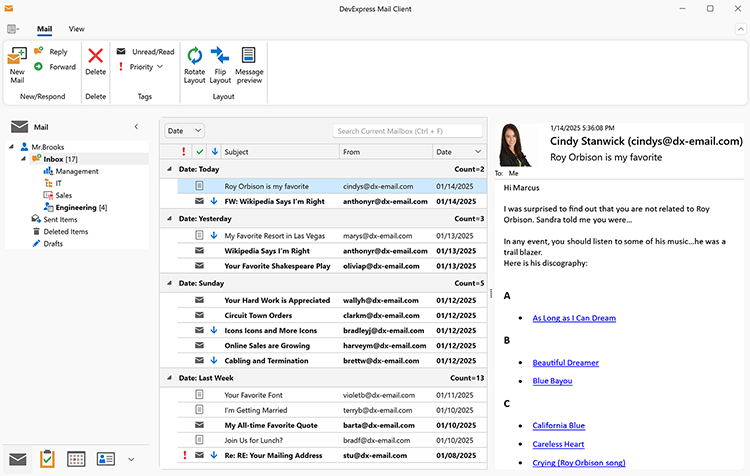Collapse the Date: Last Week group
The image size is (750, 476).
click(169, 378)
